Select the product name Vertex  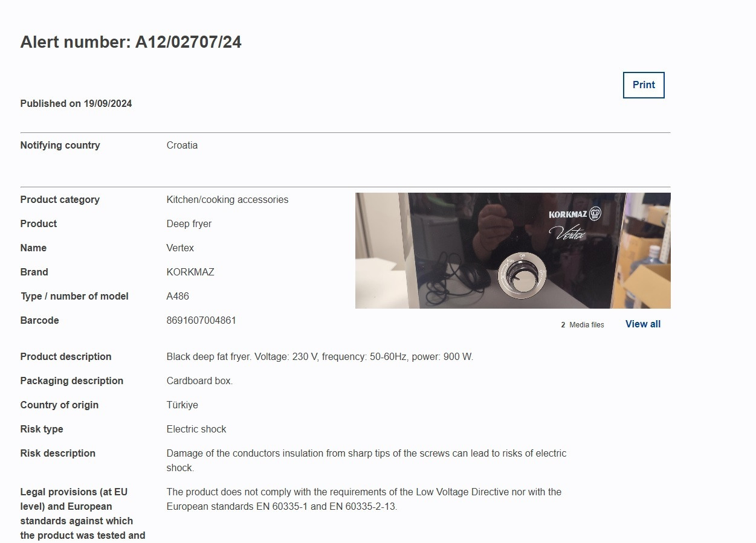click(x=180, y=248)
